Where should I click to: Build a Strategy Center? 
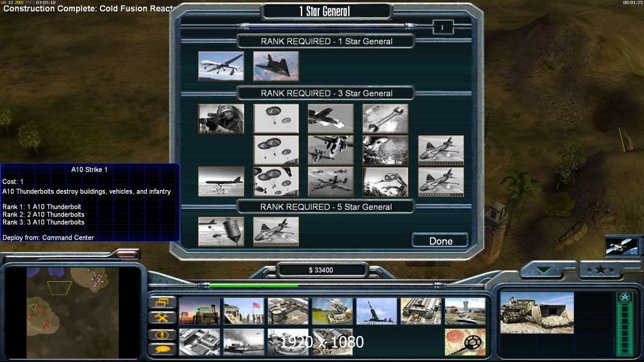coord(199,342)
